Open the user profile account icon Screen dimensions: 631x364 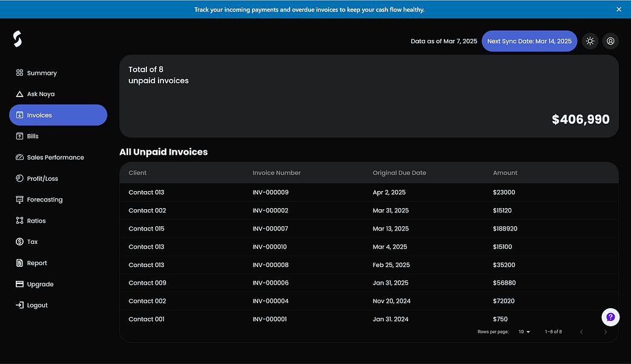pos(610,41)
